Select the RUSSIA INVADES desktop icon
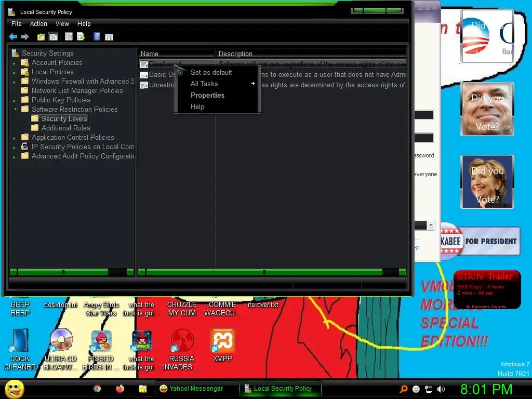532x399 pixels. point(182,340)
